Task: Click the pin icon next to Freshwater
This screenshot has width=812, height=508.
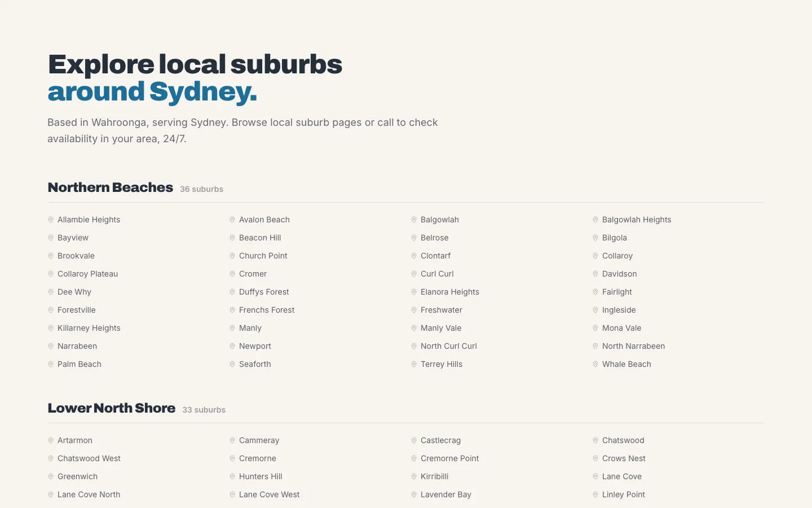Action: (x=414, y=310)
